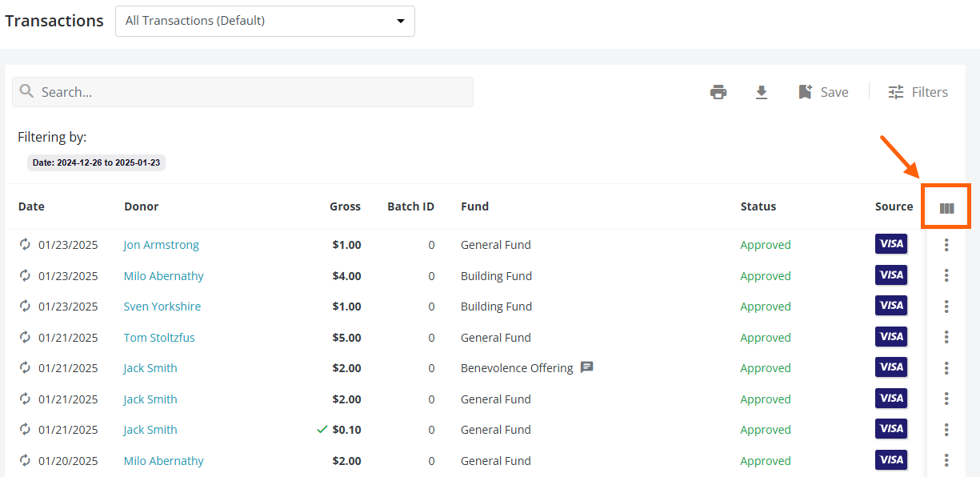Sort by the Date column header
This screenshot has width=980, height=477.
coord(31,206)
